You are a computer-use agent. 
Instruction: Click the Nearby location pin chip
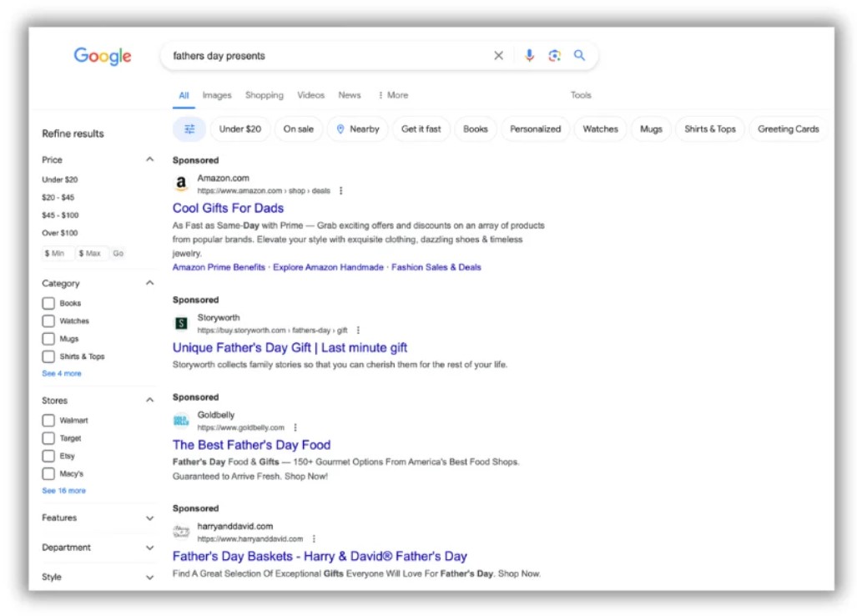click(x=357, y=129)
